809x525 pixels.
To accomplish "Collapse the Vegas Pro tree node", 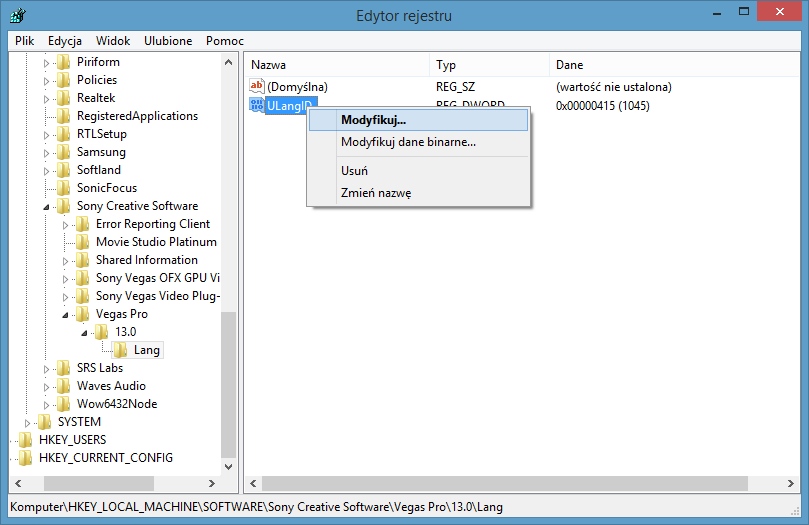I will [66, 315].
